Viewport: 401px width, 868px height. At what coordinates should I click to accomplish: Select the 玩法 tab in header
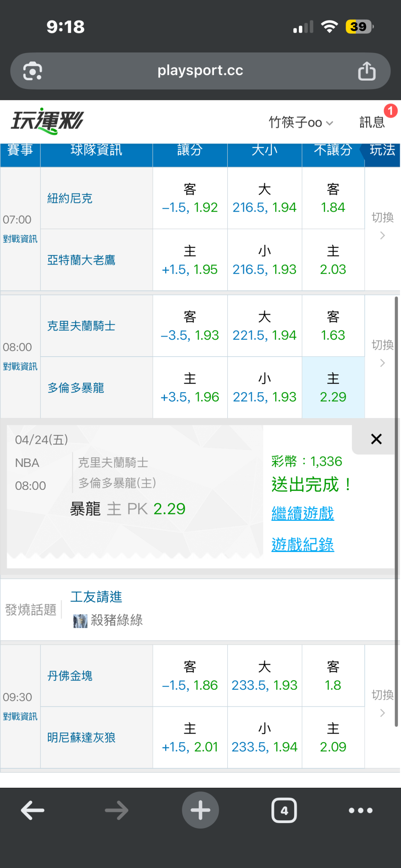pyautogui.click(x=382, y=150)
